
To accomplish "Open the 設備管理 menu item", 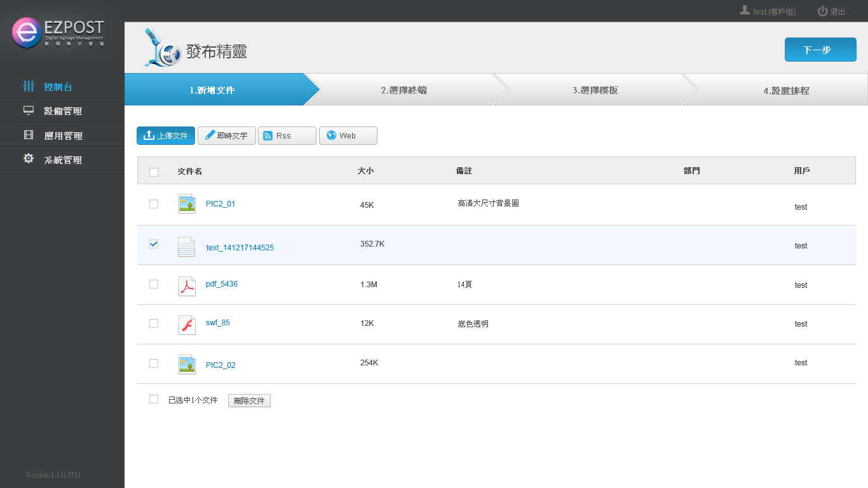I will [62, 111].
